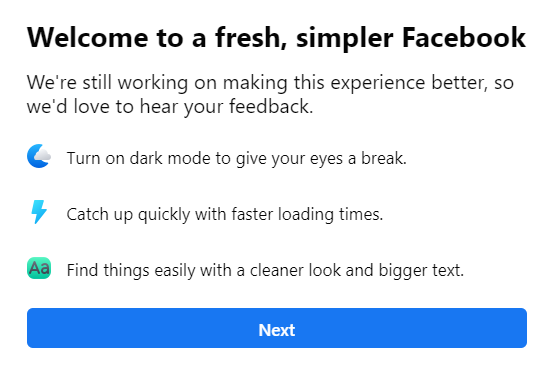
Task: Click the word 'experience' in the subtitle
Action: 378,83
